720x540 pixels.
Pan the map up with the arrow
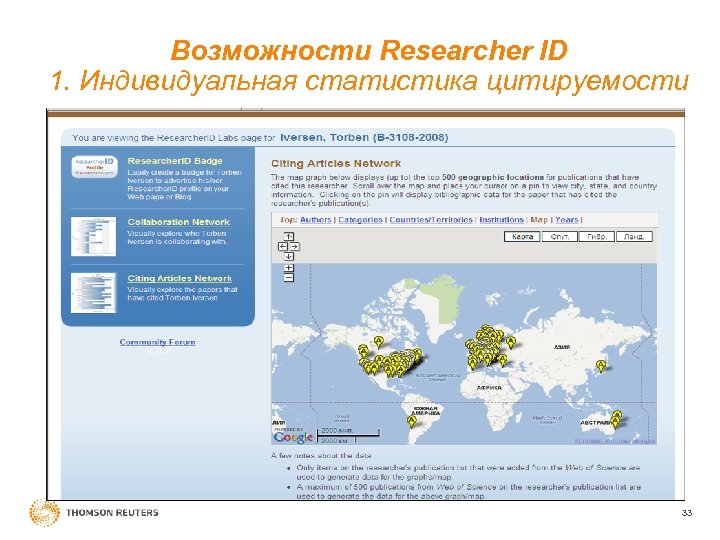tap(288, 236)
